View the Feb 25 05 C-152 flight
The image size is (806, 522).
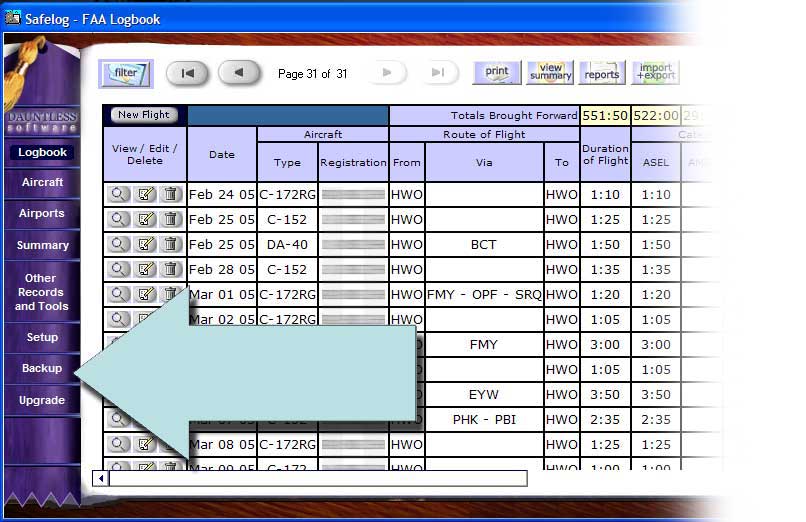coord(118,219)
